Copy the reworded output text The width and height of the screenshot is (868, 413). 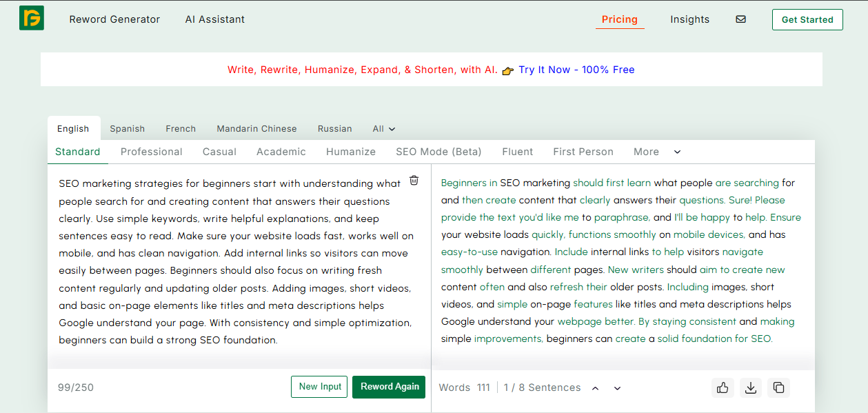[778, 387]
